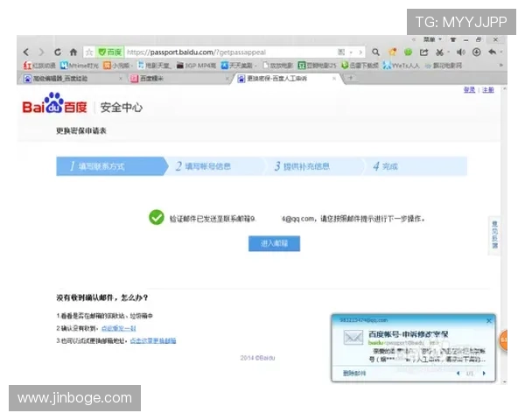This screenshot has height=420, width=525.
Task: Click 删除邮件 in the mail popup
Action: 354,373
